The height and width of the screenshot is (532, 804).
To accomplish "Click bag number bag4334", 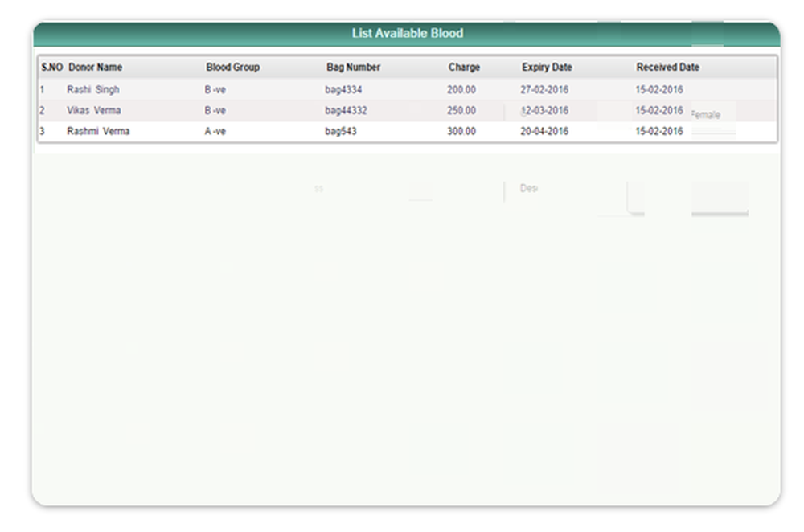I will 343,90.
